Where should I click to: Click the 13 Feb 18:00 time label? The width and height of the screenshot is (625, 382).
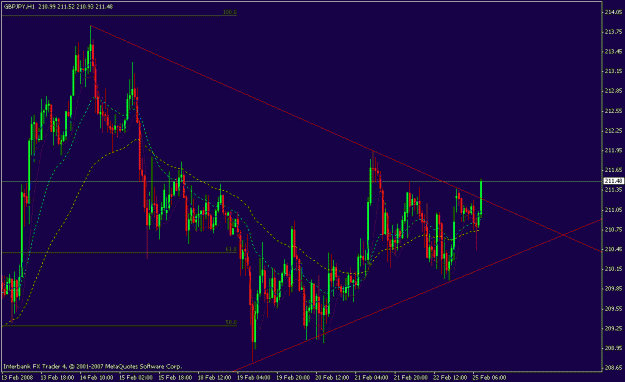tap(57, 377)
